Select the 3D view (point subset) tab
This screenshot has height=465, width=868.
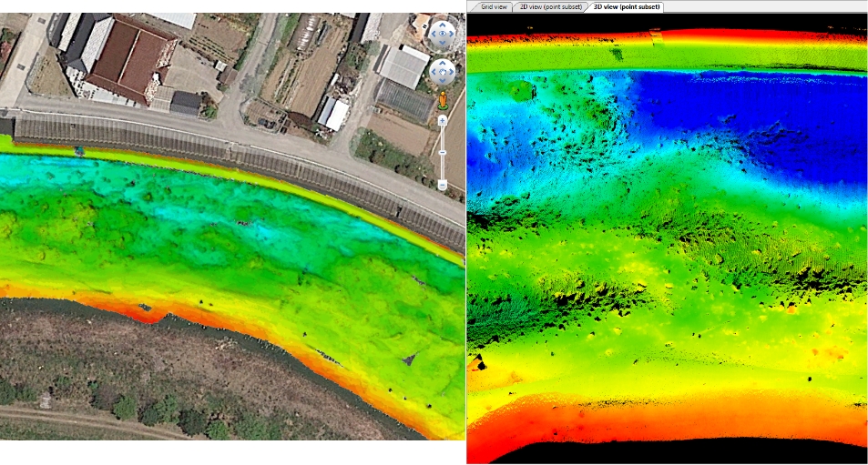[626, 6]
